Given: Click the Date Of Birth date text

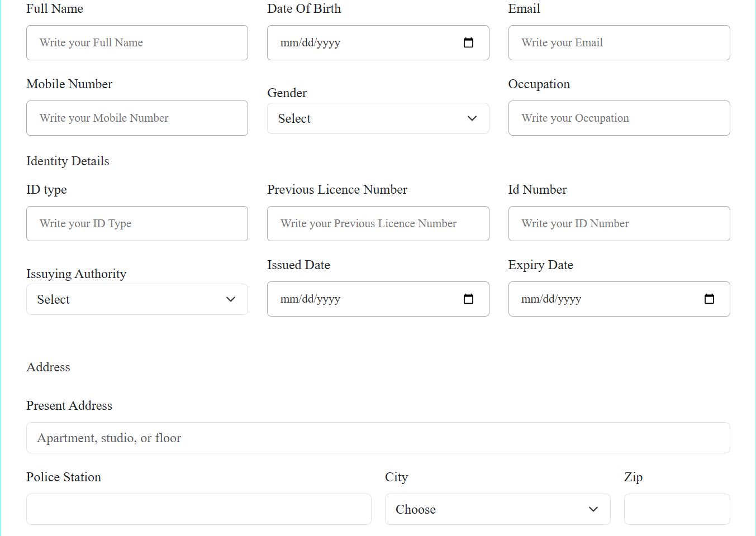Looking at the screenshot, I should coord(311,42).
